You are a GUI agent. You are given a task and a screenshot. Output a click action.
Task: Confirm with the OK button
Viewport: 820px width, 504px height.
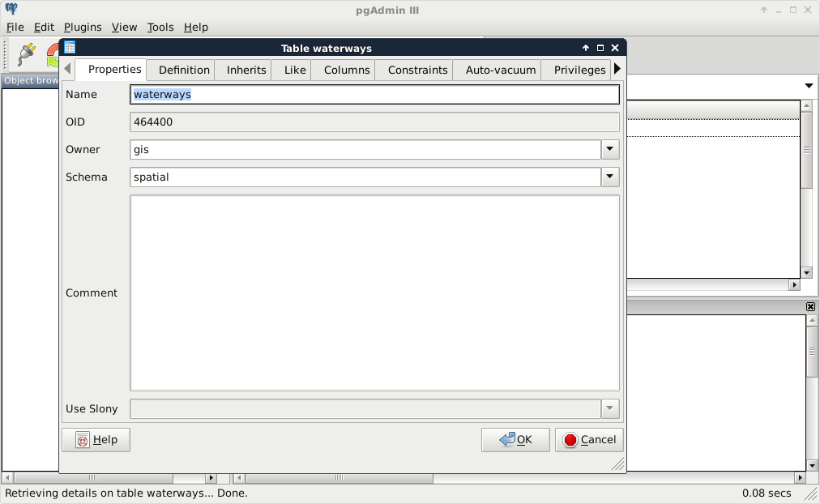pyautogui.click(x=515, y=440)
